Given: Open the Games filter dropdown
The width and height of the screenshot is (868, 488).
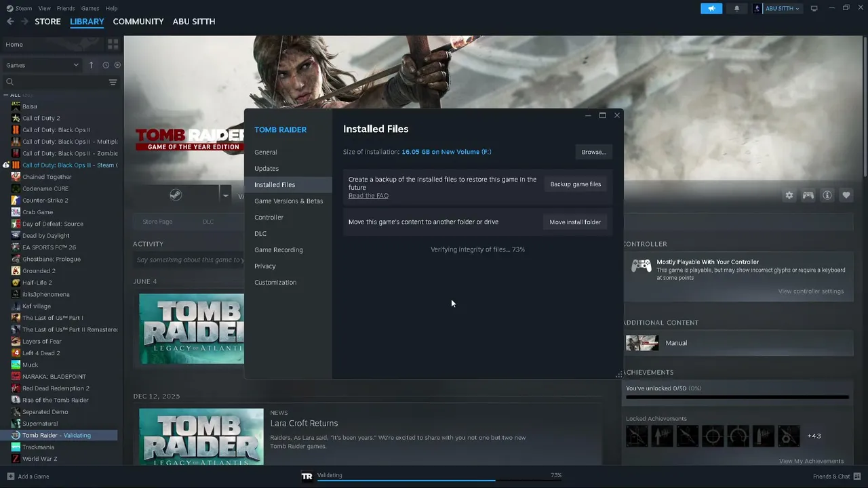Looking at the screenshot, I should click(x=42, y=65).
